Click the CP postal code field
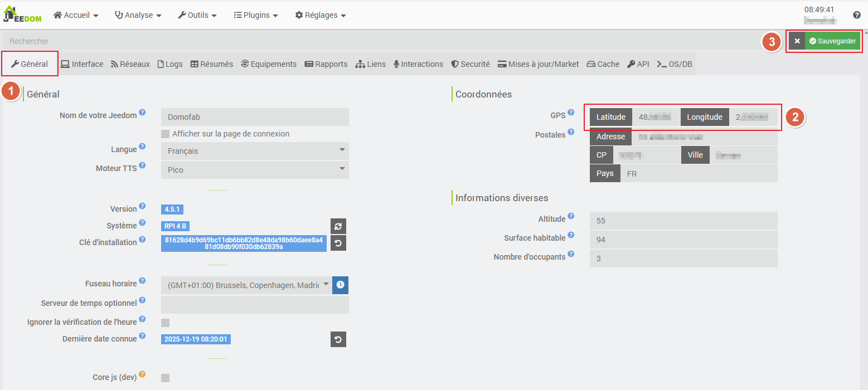Viewport: 868px width, 390px height. pyautogui.click(x=647, y=155)
